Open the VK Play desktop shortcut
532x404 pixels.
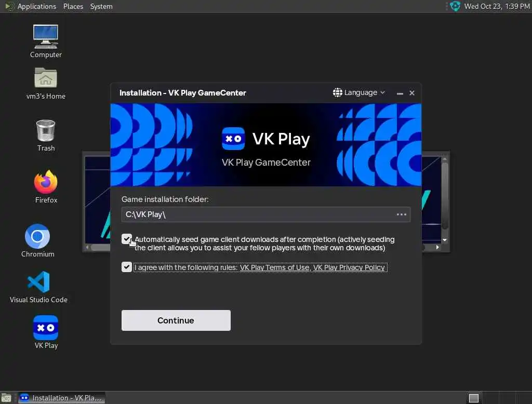tap(46, 332)
